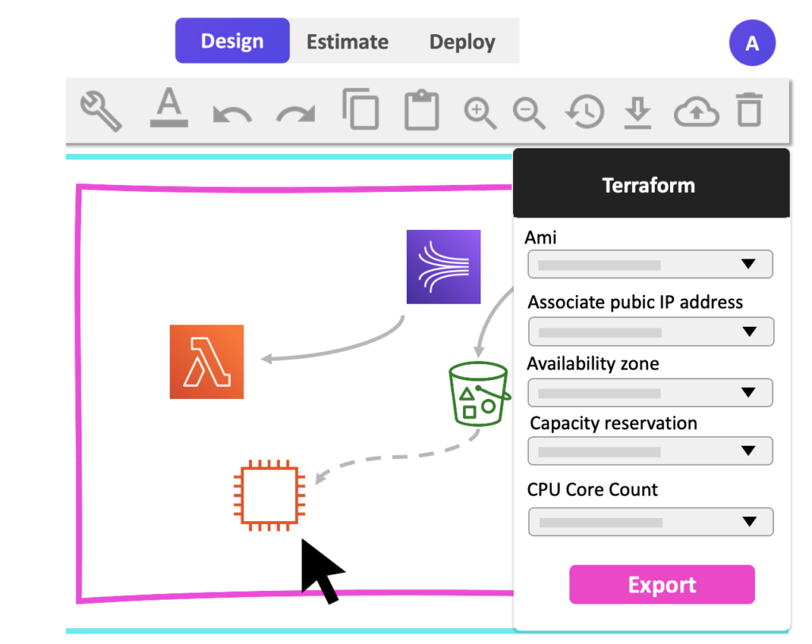Zoom in on the canvas
Screen dimensions: 812x644
tap(480, 113)
